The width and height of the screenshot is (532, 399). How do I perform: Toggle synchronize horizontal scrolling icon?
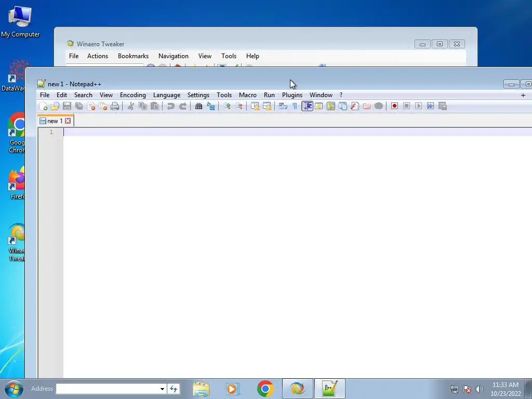[x=267, y=106]
